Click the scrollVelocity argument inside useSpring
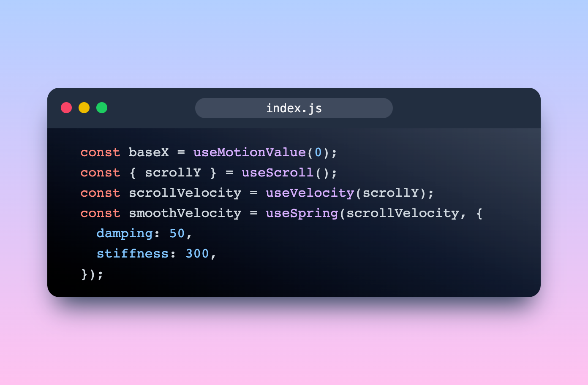This screenshot has width=588, height=385. point(403,213)
